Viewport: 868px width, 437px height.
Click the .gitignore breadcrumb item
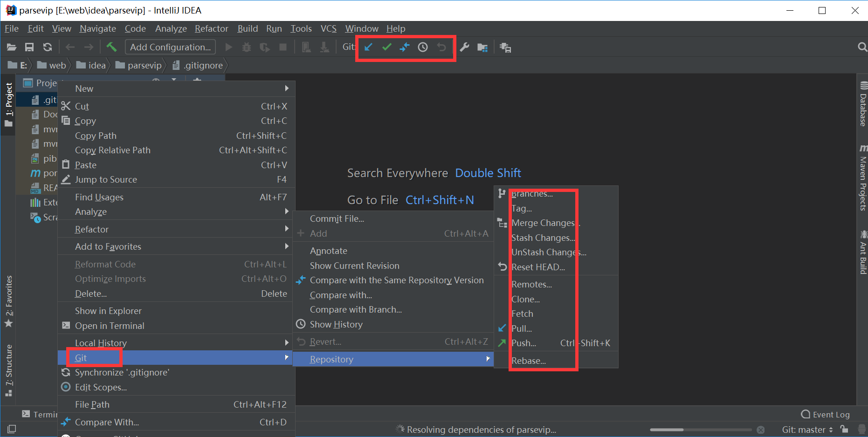click(x=198, y=65)
